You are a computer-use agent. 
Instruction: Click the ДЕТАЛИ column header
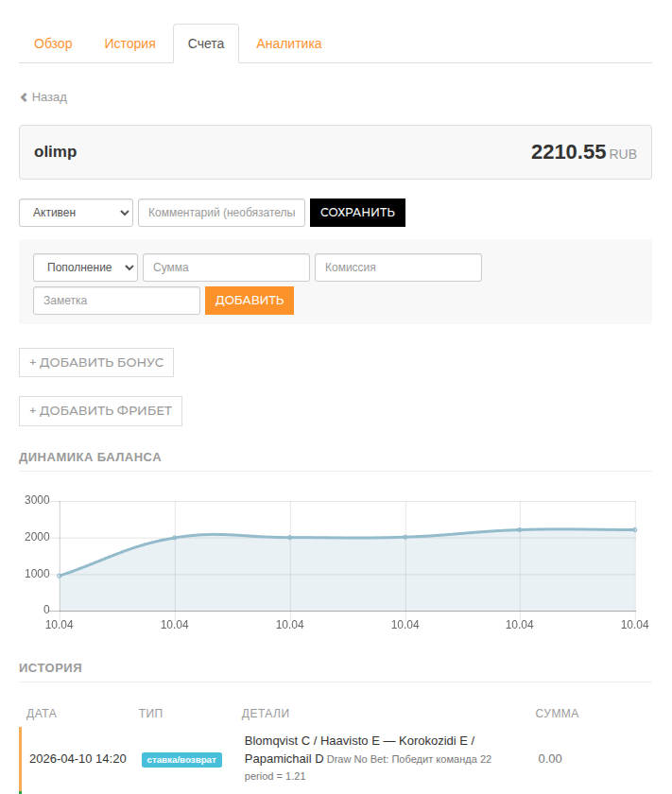coord(266,714)
